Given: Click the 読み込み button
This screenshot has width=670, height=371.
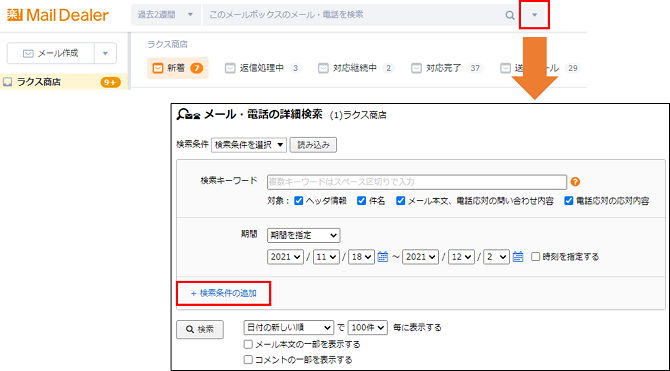Looking at the screenshot, I should (x=313, y=145).
